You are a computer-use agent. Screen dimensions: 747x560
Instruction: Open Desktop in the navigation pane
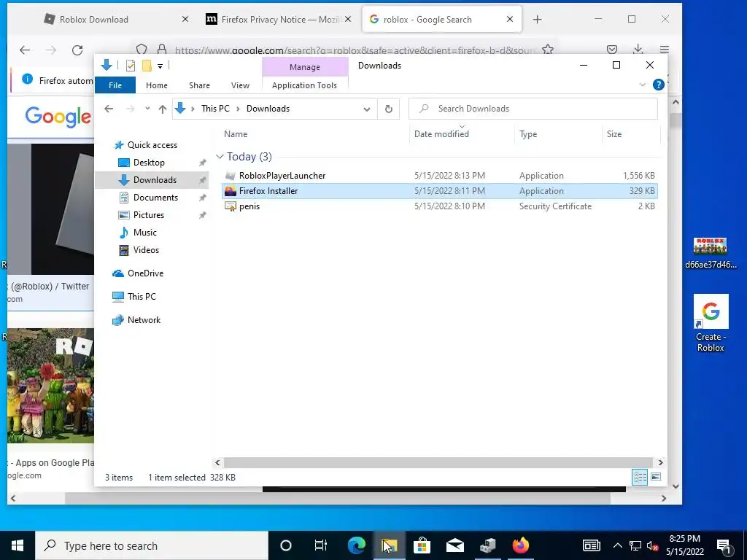tap(149, 163)
